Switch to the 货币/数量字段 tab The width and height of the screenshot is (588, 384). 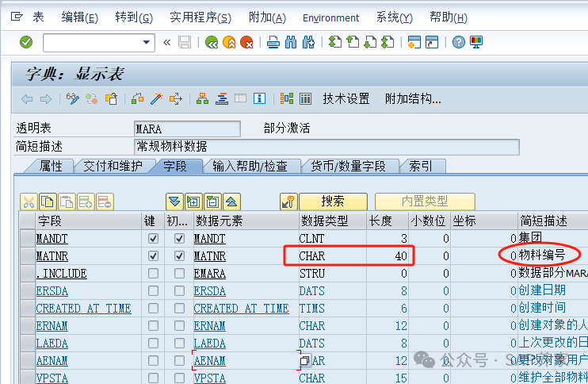pyautogui.click(x=348, y=166)
